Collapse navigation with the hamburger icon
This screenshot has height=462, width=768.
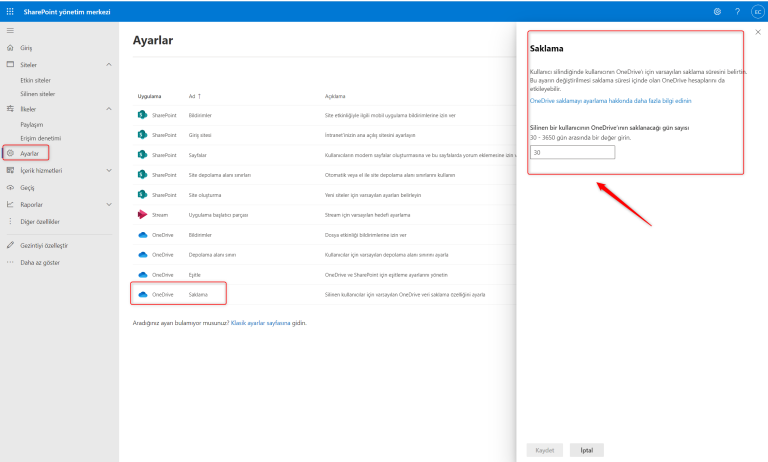pyautogui.click(x=10, y=32)
